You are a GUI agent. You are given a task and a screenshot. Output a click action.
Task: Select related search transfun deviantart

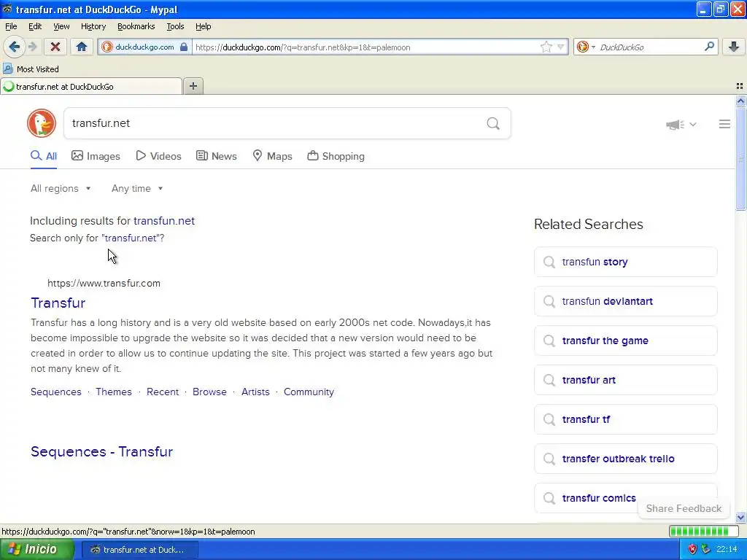point(625,301)
